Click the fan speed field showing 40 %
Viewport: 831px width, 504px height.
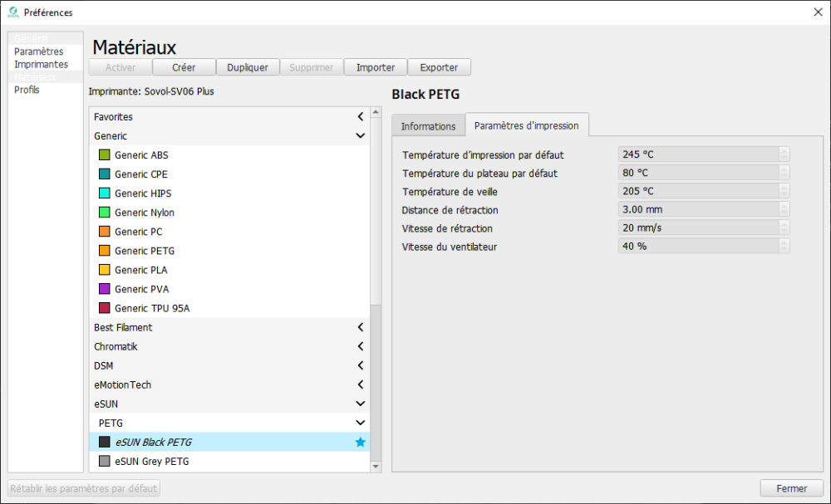704,246
